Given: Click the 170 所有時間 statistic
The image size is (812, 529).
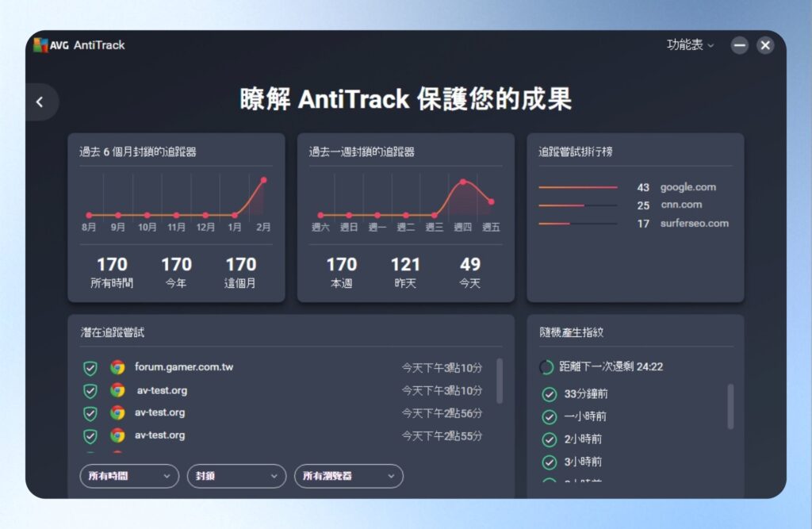Looking at the screenshot, I should [x=112, y=273].
